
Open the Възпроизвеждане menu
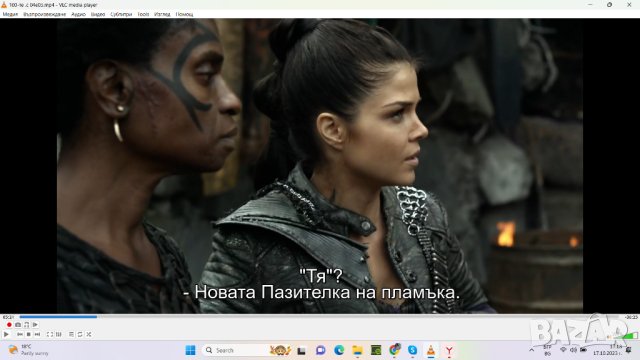44,14
